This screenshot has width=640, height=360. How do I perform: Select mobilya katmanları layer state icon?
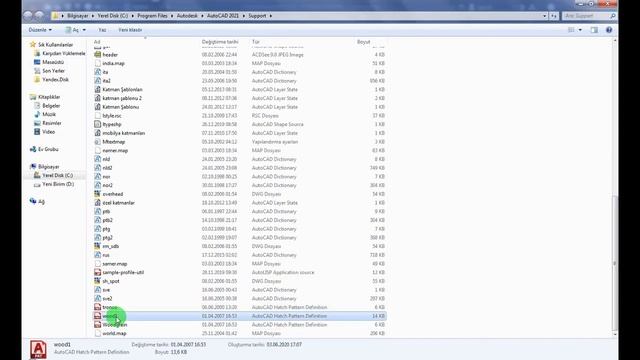[x=98, y=133]
